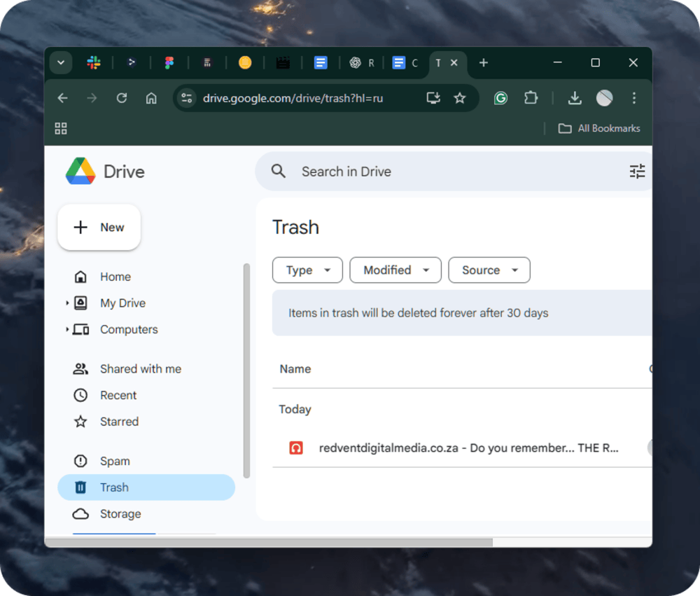Viewport: 700px width, 596px height.
Task: Reload the page
Action: pos(122,98)
